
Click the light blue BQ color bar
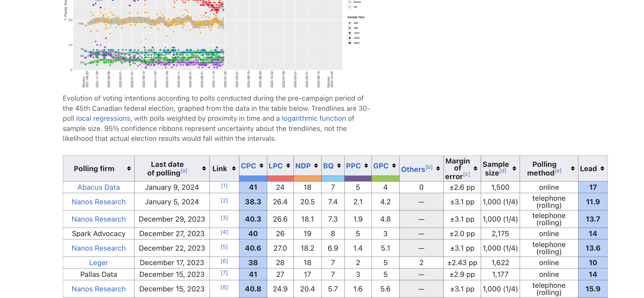[333, 179]
